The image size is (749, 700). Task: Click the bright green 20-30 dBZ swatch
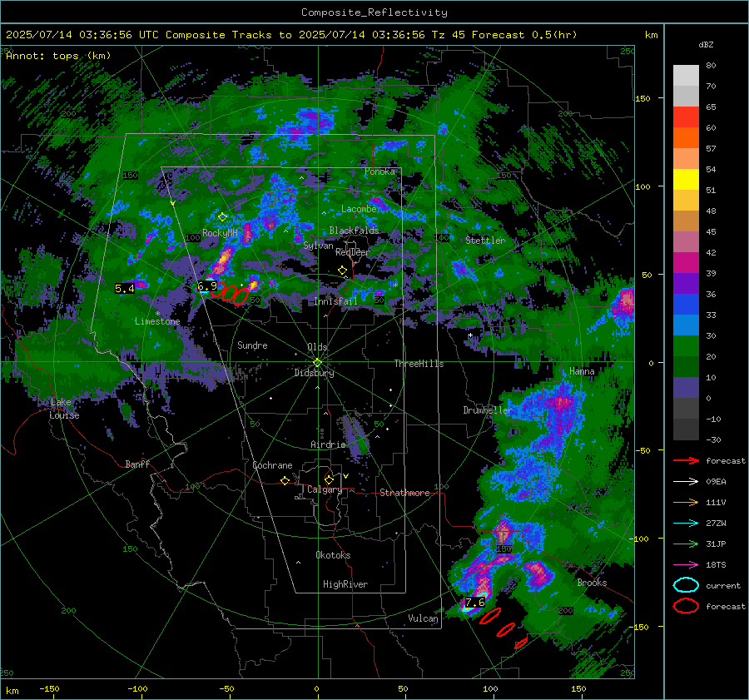[x=686, y=346]
